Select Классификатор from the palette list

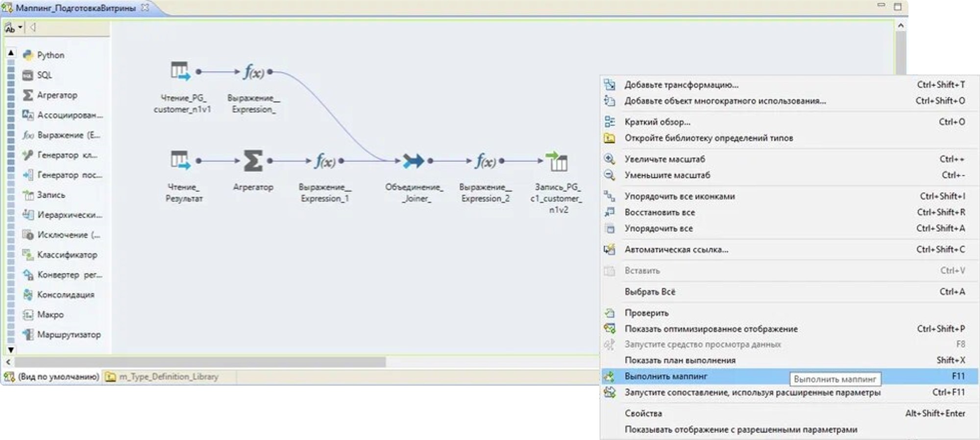67,255
